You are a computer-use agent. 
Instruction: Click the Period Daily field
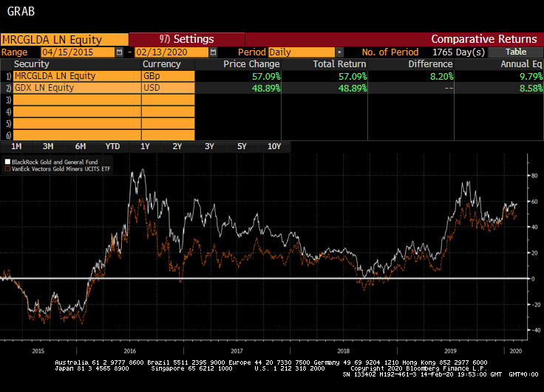tap(302, 52)
